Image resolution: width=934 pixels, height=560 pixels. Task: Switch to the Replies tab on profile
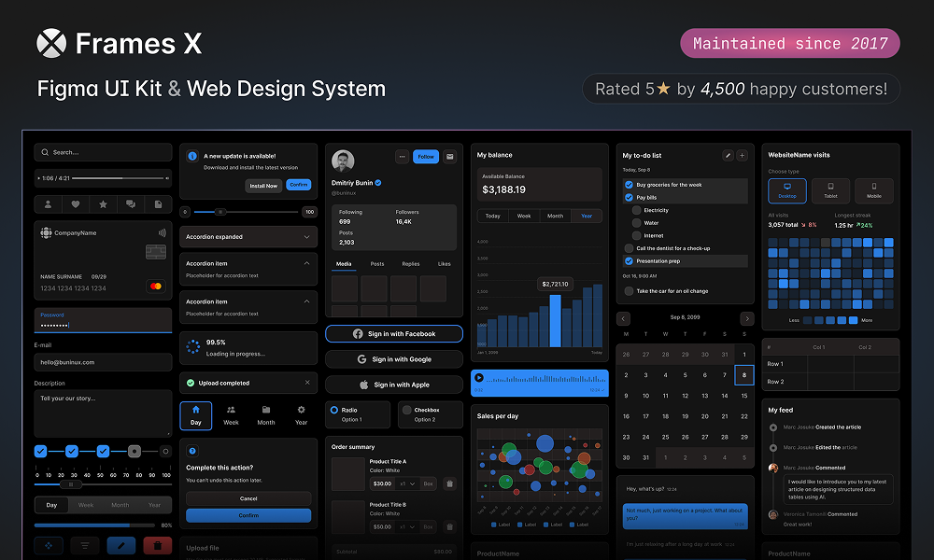[411, 264]
